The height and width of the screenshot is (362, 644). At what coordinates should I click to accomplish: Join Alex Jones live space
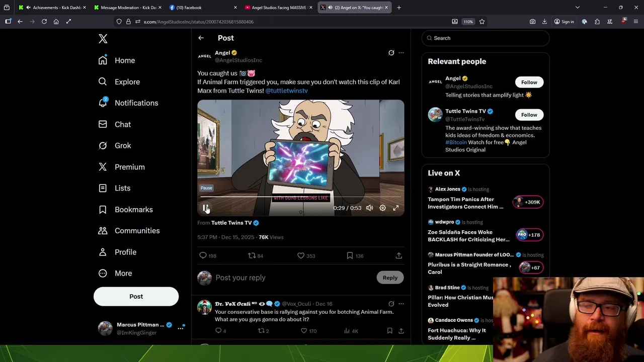coord(486,198)
